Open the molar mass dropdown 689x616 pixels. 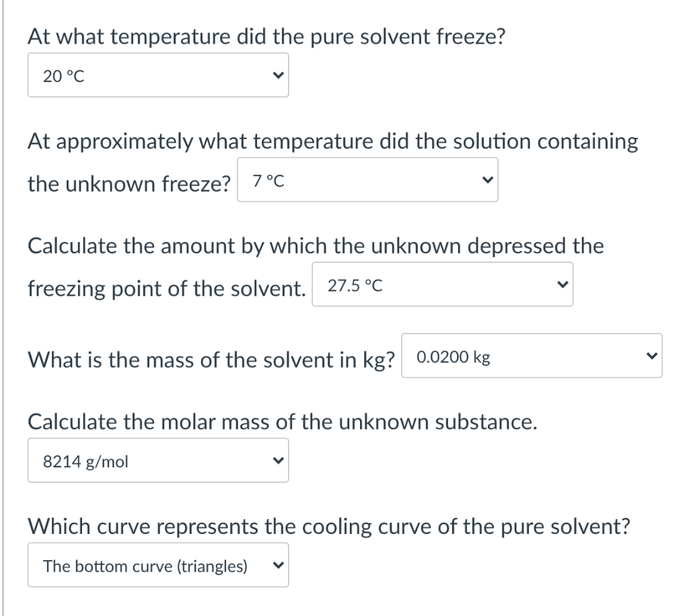point(158,459)
